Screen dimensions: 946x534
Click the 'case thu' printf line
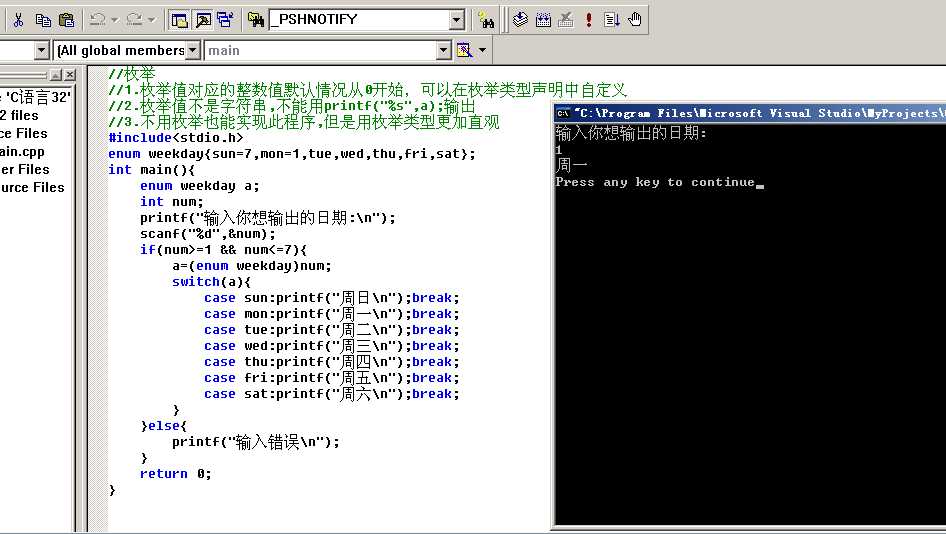[332, 361]
